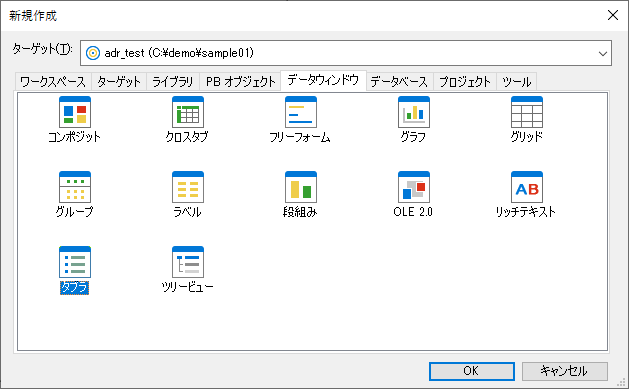Switch to the ワークスペース tab

[53, 82]
